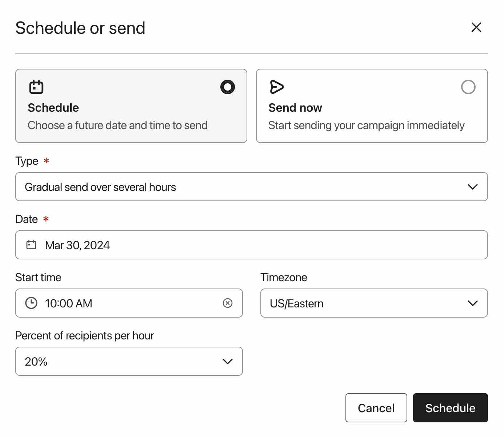Open the Percent of recipients per hour dropdown
Viewport: 504px width, 438px height.
[x=129, y=361]
